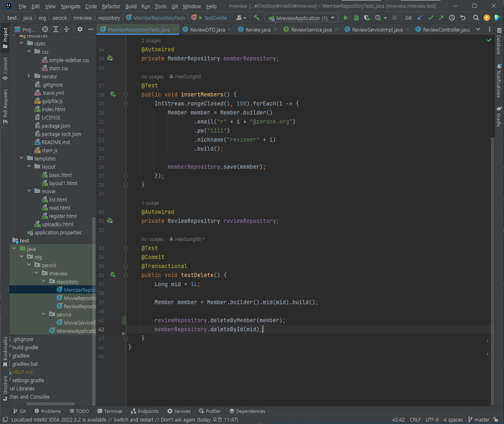Screen dimensions: 504x424
Task: Open tab options three-dots menu
Action: coord(489,30)
